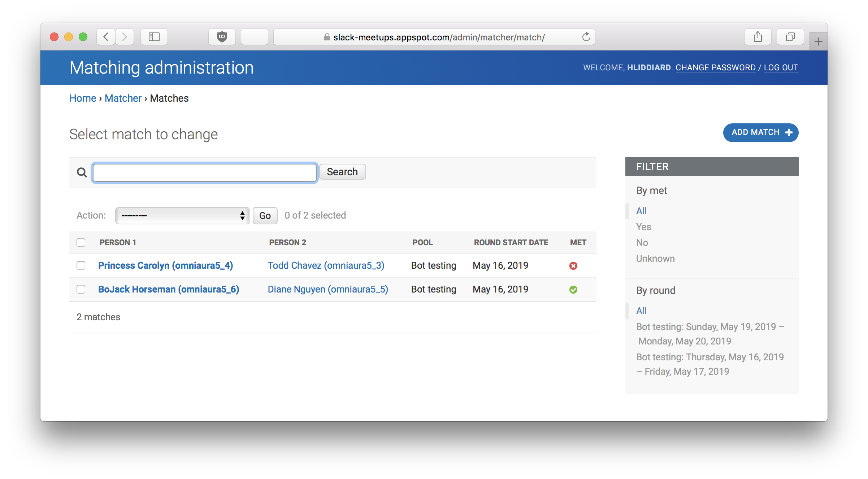Screen dimensions: 868x479
Task: Minimize window with yellow button
Action: tap(69, 37)
